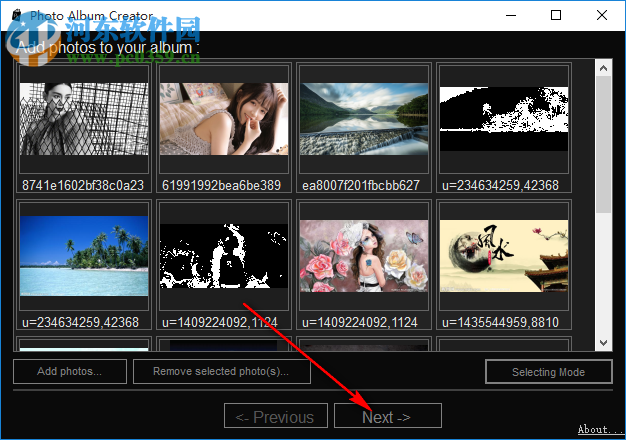This screenshot has width=626, height=440.
Task: Select the second-row black and white silhouette thumbnail
Action: pyautogui.click(x=224, y=256)
